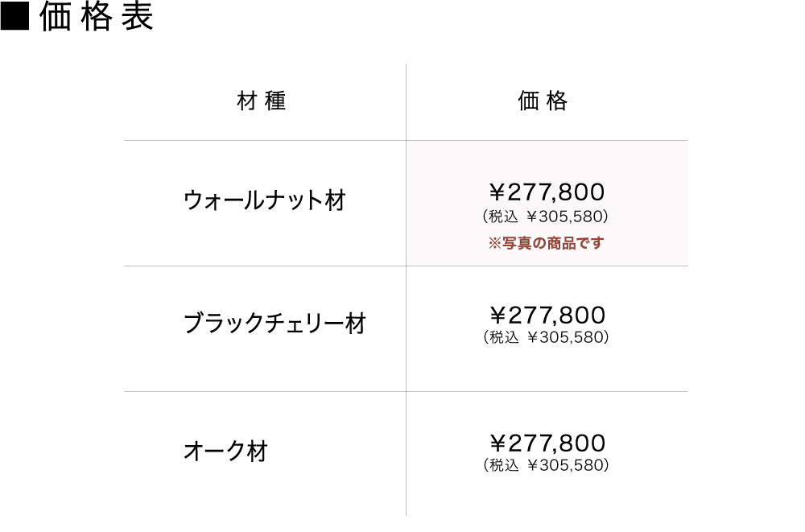Image resolution: width=805 pixels, height=532 pixels.
Task: Click the yen symbol in ブラックチェリー材 price
Action: (498, 315)
